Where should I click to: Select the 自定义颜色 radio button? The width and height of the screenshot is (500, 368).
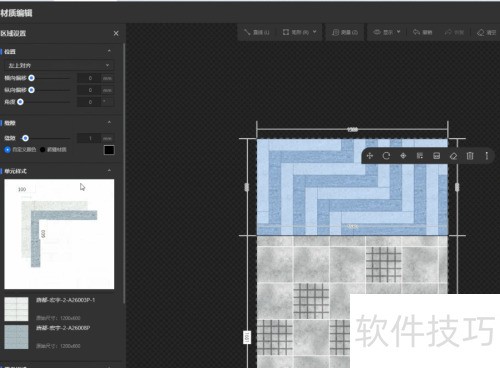7,150
